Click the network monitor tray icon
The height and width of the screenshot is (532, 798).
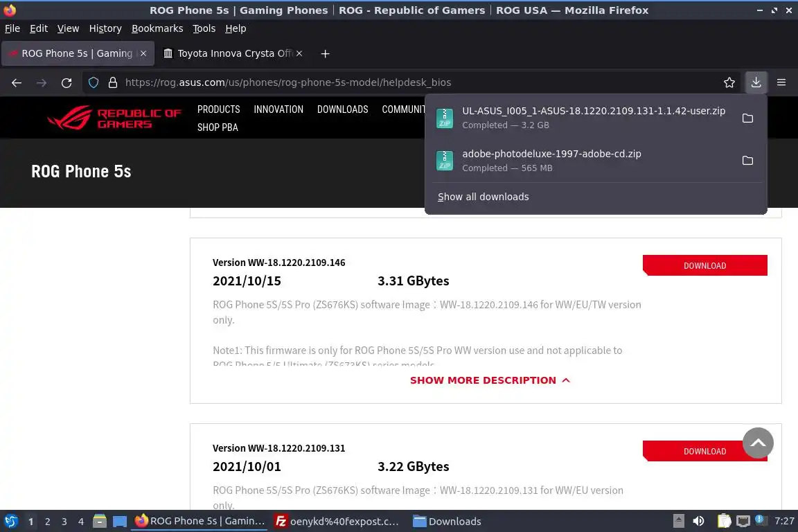coord(743,522)
